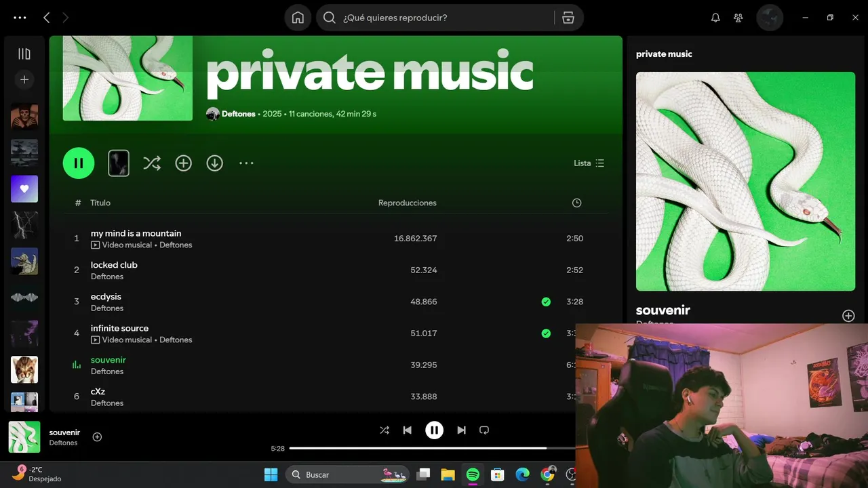Open the Liked Songs heart playlist
The height and width of the screenshot is (488, 868).
(24, 189)
